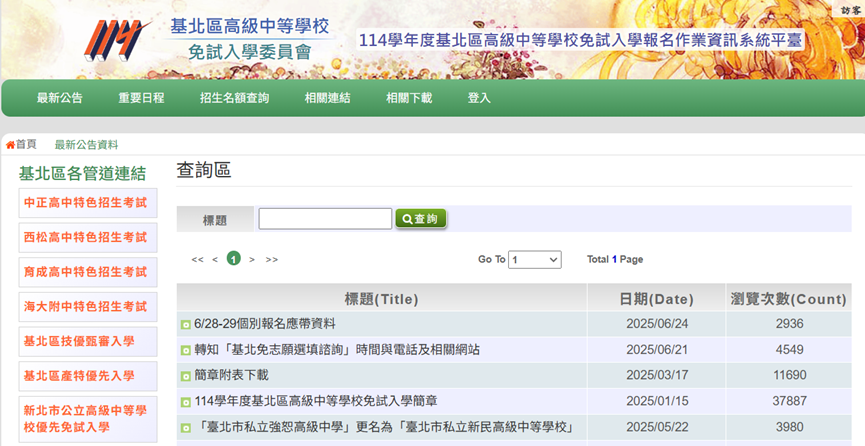865x446 pixels.
Task: Click the home icon in breadcrumb
Action: (10, 145)
